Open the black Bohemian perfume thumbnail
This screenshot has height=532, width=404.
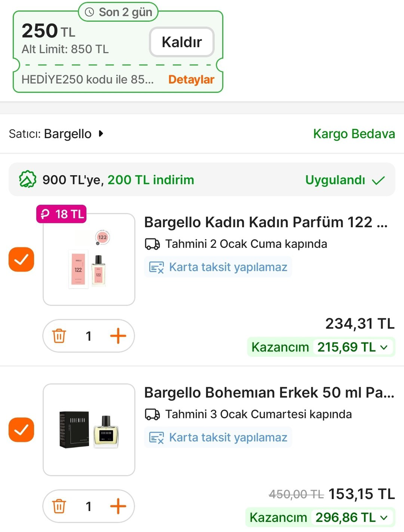89,430
